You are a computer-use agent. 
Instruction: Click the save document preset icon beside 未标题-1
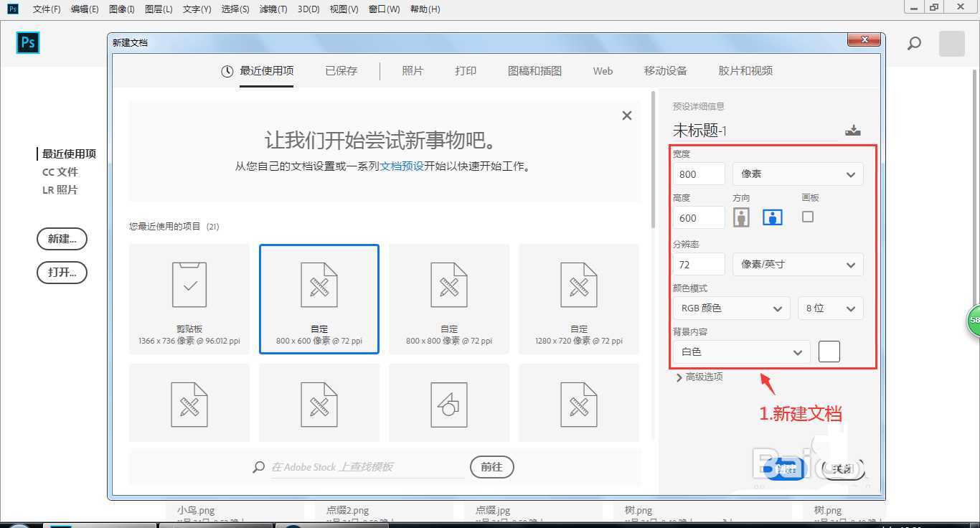(852, 130)
